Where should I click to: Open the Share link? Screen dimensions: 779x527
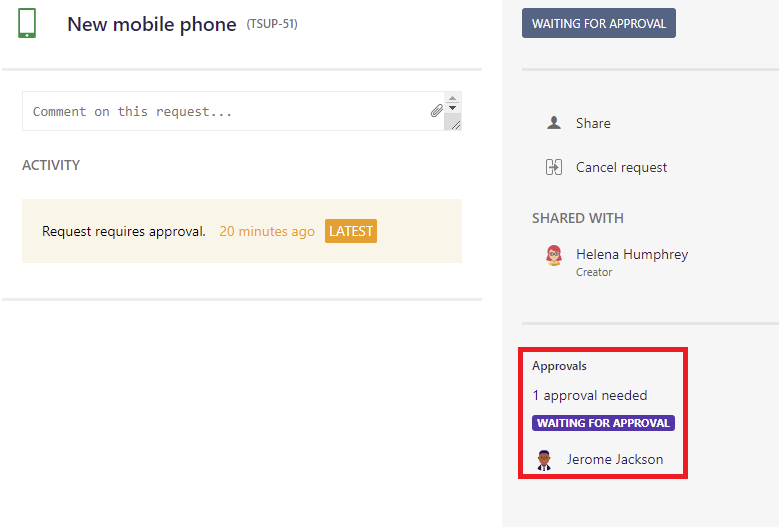pos(593,123)
